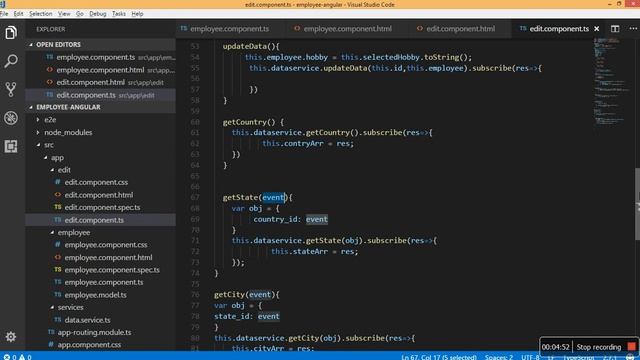Collapse the app folder
640x360 pixels.
pyautogui.click(x=45, y=157)
